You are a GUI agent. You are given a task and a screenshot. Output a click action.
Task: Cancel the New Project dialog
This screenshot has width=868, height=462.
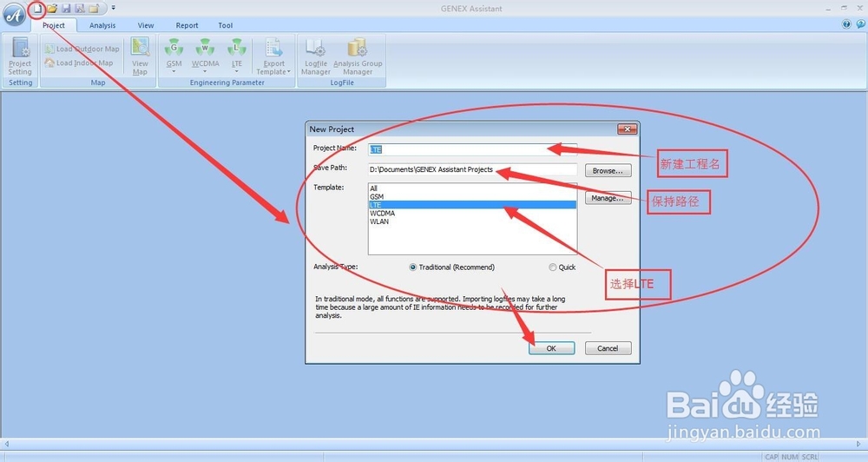608,348
